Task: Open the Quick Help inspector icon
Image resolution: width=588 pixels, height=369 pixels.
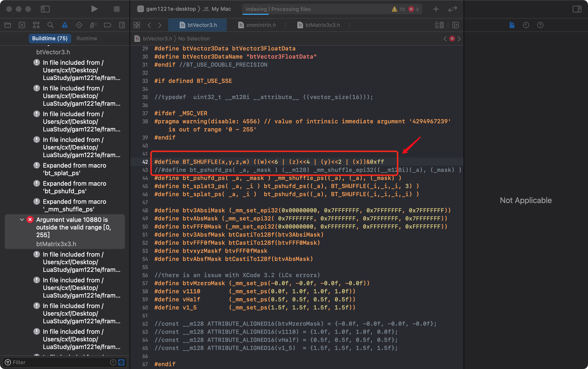Action: coord(540,25)
